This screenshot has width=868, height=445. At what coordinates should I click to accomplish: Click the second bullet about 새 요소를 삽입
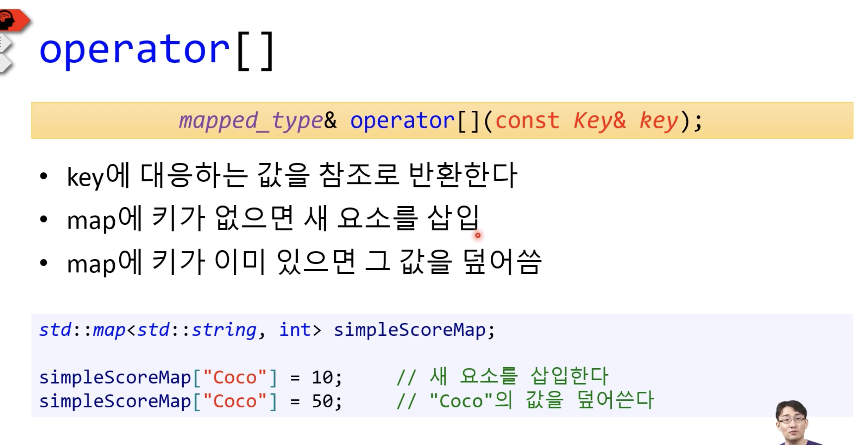click(273, 219)
